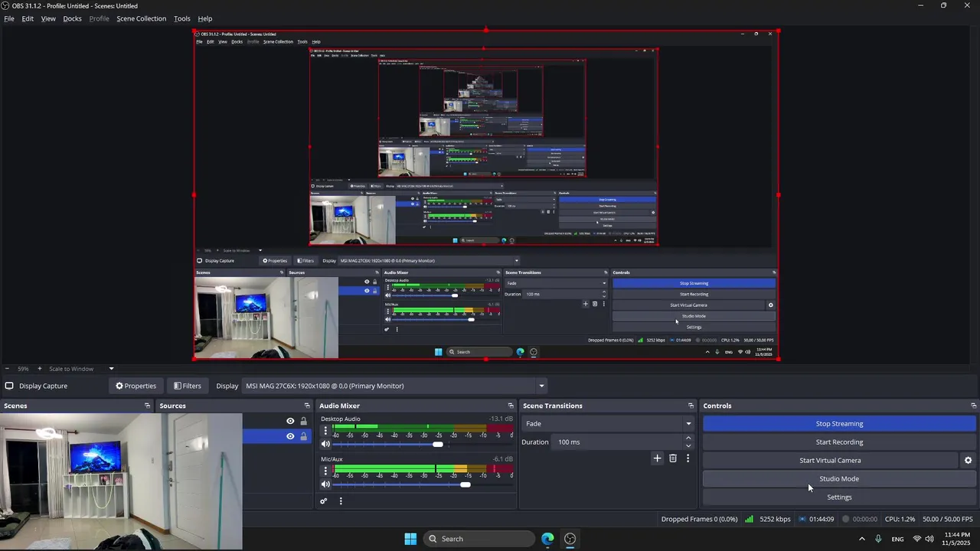Screen dimensions: 980x551
Task: Add a configurable transition with plus icon
Action: click(x=657, y=458)
